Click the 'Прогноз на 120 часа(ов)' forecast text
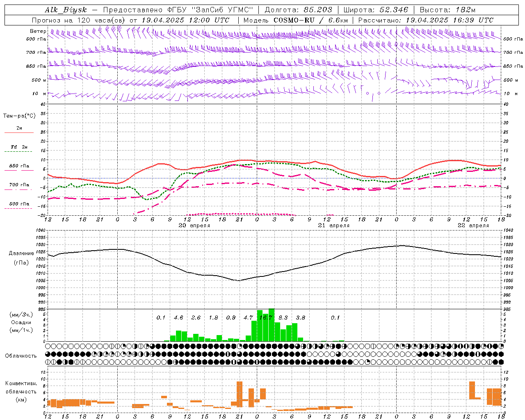The image size is (525, 420). tap(78, 20)
